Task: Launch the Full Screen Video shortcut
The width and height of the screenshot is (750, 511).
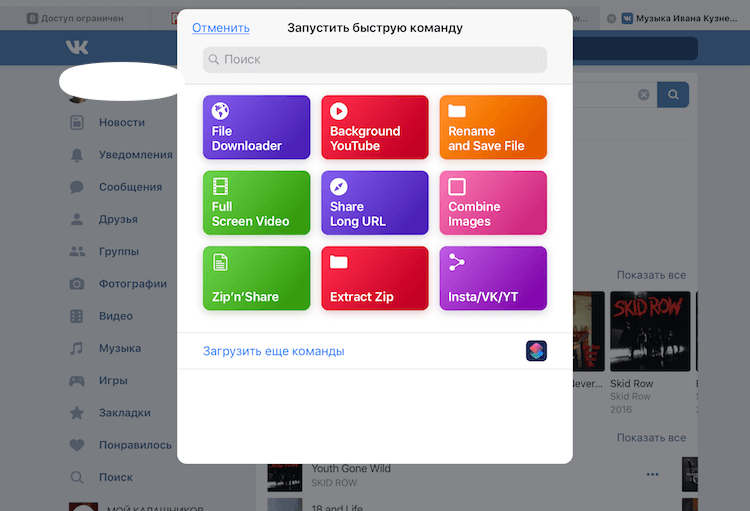Action: coord(256,202)
